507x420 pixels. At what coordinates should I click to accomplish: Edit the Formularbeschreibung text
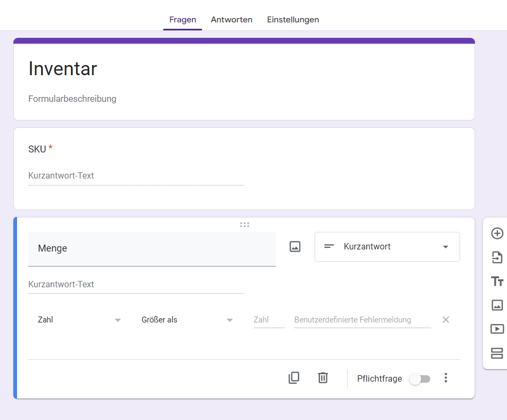coord(73,99)
